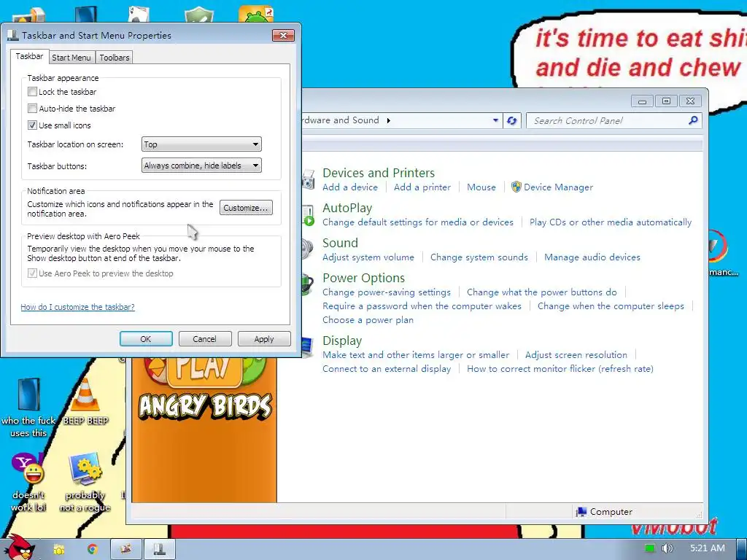This screenshot has height=560, width=747.
Task: Open Taskbar location on screen dropdown
Action: point(201,144)
